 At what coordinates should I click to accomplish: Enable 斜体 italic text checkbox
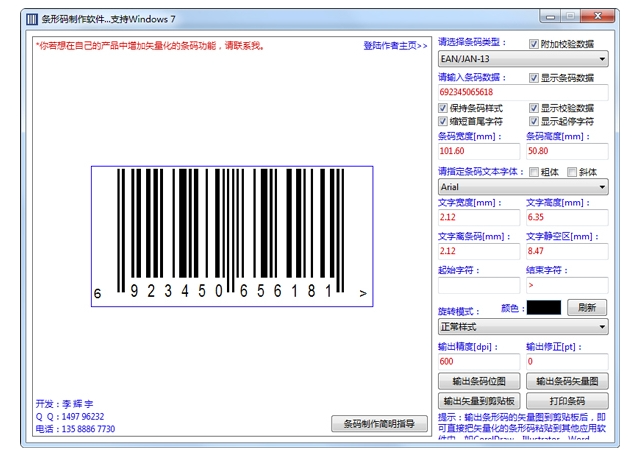[x=572, y=172]
